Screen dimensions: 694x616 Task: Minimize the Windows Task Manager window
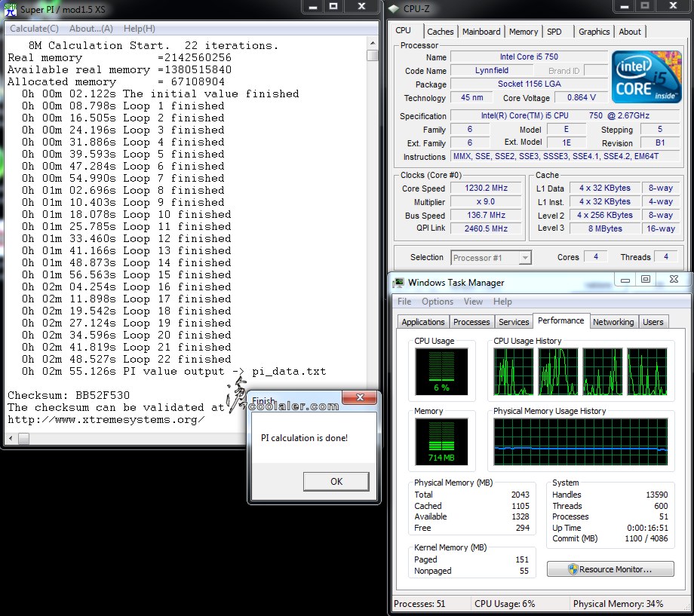pyautogui.click(x=625, y=280)
